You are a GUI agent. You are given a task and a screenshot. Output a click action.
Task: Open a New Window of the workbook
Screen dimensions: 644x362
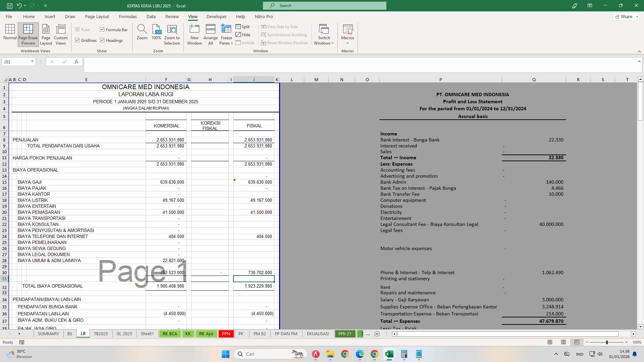click(194, 34)
